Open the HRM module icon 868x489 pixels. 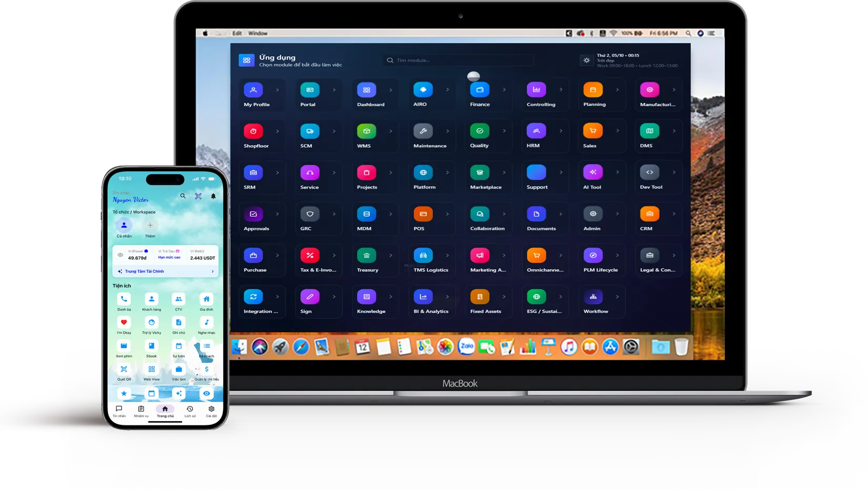536,131
